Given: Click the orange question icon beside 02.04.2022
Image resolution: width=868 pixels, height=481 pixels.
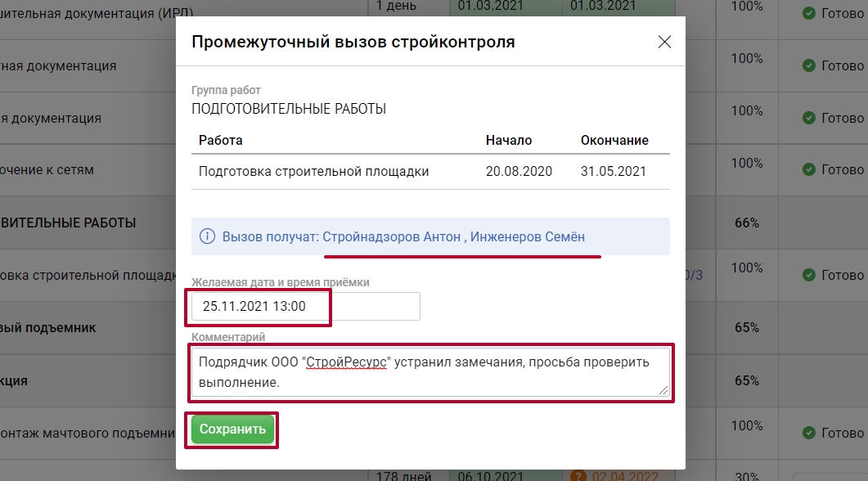Looking at the screenshot, I should [x=579, y=476].
